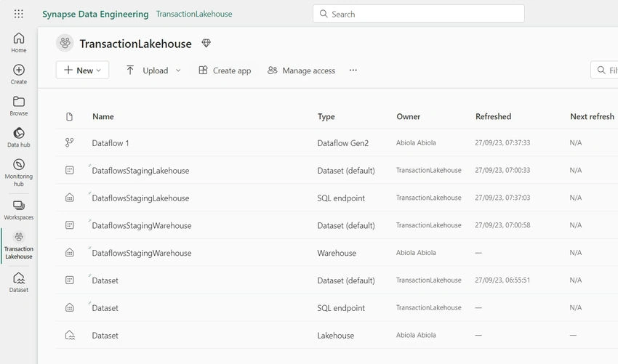Click the workspace avatar icon beside title
Screen dimensions: 618x364
pos(65,43)
